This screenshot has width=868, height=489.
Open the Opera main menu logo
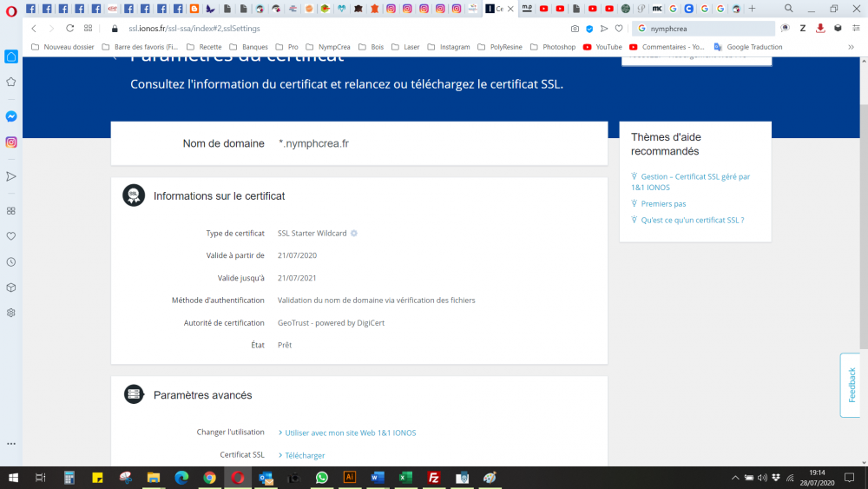[x=11, y=10]
